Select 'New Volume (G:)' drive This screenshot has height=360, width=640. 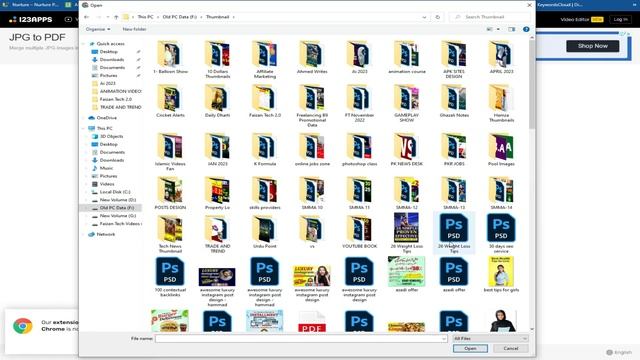114,216
